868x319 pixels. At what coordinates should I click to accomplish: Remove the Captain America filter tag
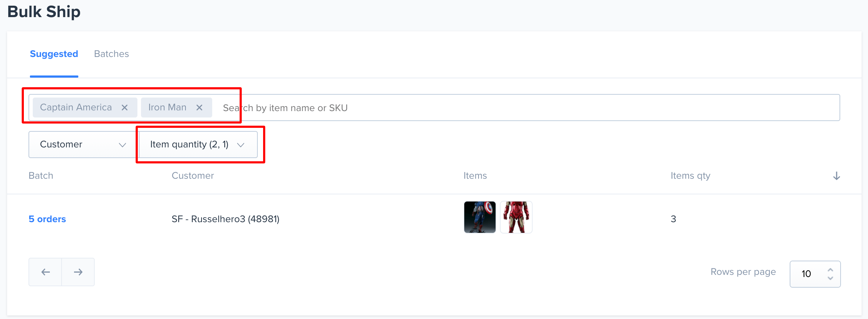pos(125,108)
